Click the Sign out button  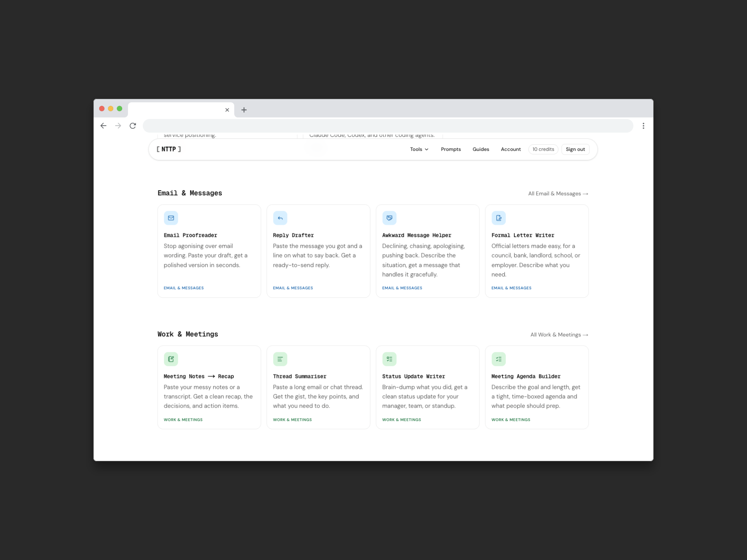coord(575,149)
